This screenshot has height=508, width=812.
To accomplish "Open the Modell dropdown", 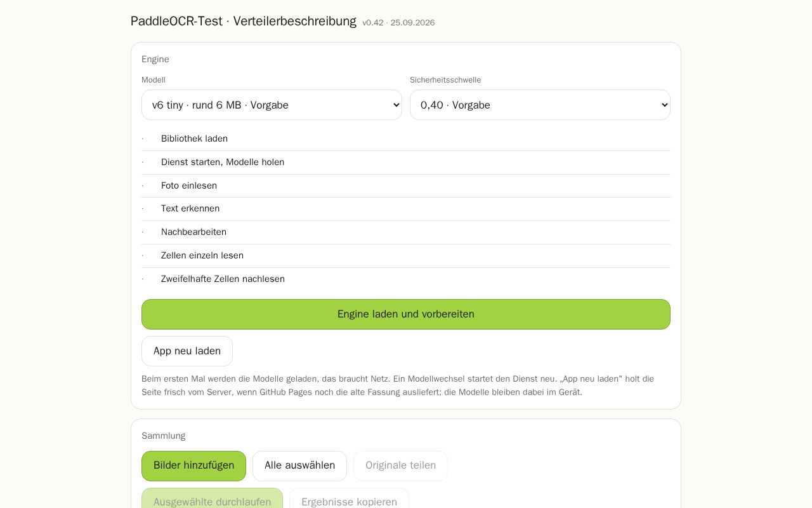I will (x=272, y=105).
